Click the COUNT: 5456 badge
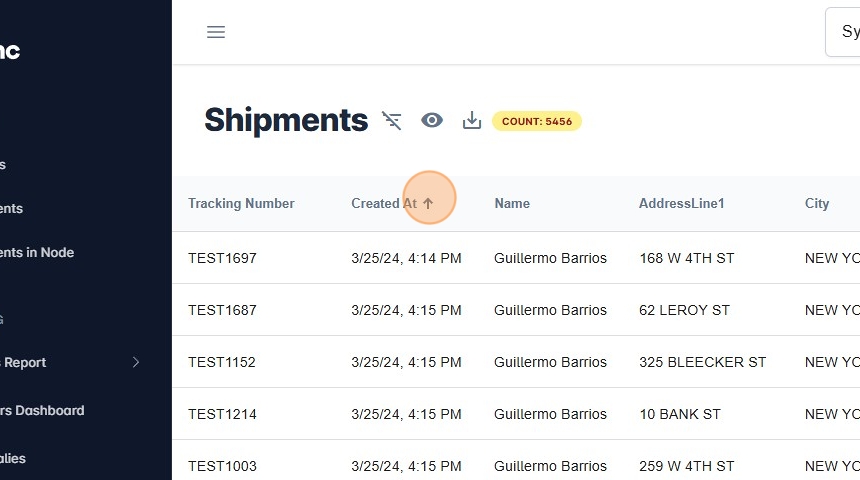This screenshot has width=860, height=480. click(537, 121)
